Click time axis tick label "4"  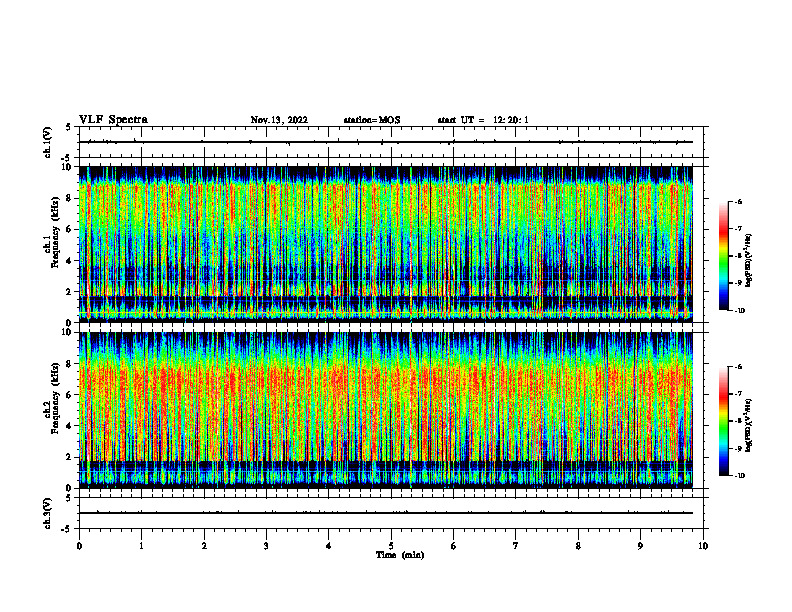[329, 546]
